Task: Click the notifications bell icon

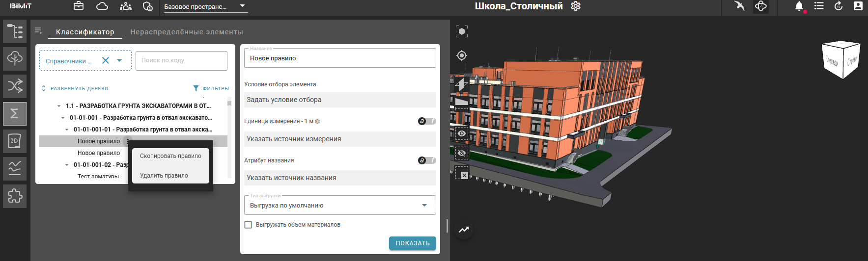Action: click(x=799, y=6)
